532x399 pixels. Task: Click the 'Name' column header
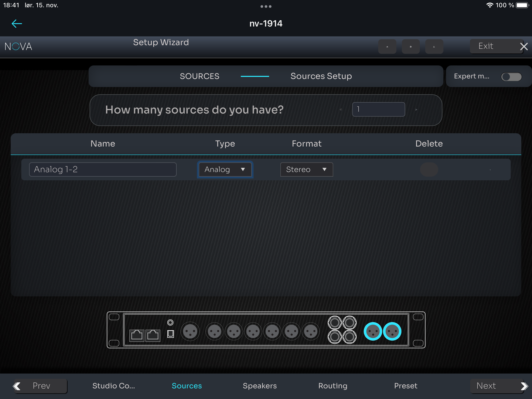click(x=103, y=144)
